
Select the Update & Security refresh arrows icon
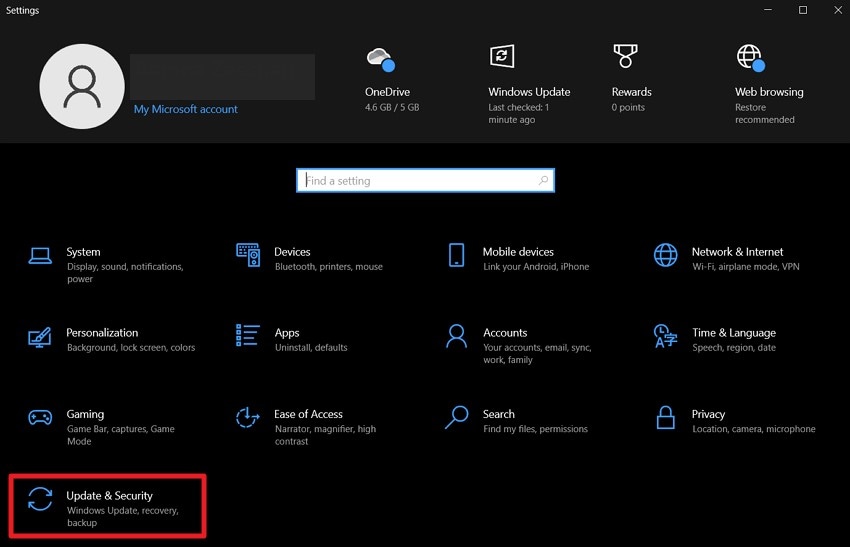[x=40, y=499]
